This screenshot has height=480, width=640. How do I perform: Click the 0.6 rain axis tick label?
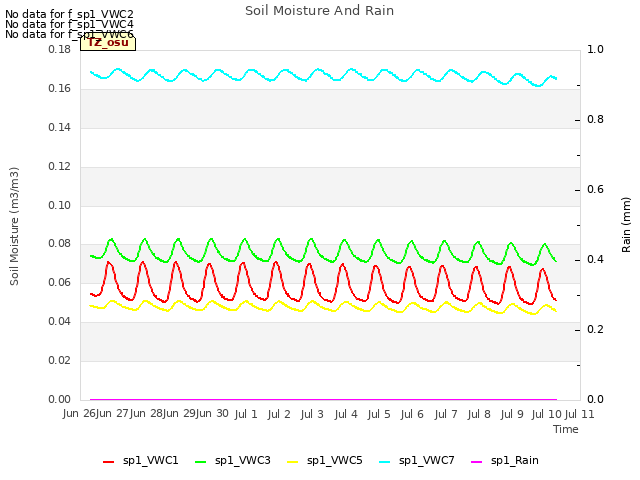(595, 189)
